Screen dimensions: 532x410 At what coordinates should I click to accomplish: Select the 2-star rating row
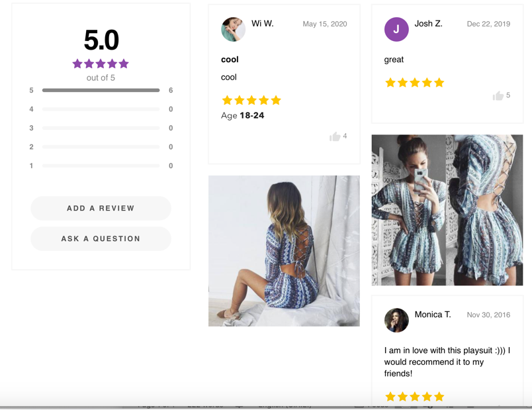click(x=101, y=147)
